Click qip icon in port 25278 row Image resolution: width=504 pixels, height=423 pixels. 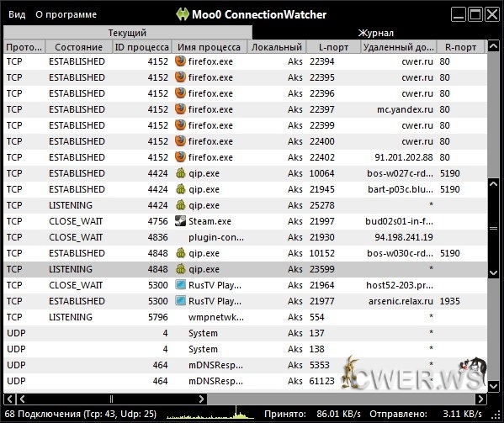181,205
